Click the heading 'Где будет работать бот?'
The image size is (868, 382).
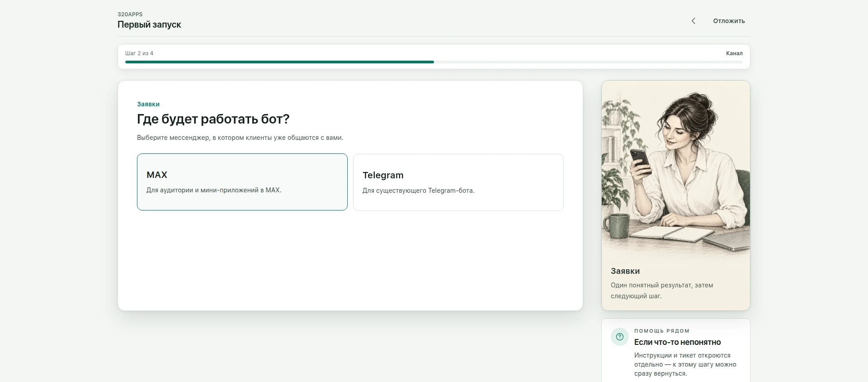tap(213, 119)
